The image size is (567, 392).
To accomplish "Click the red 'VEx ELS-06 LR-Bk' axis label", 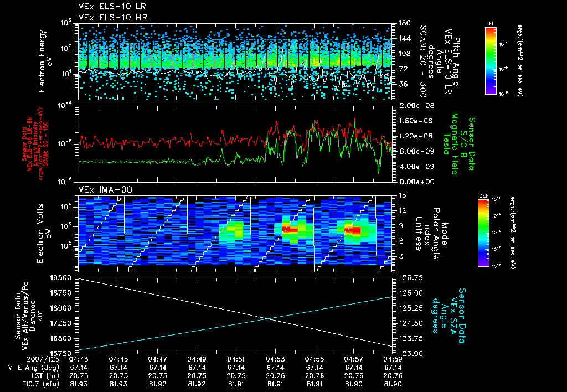I will point(30,144).
